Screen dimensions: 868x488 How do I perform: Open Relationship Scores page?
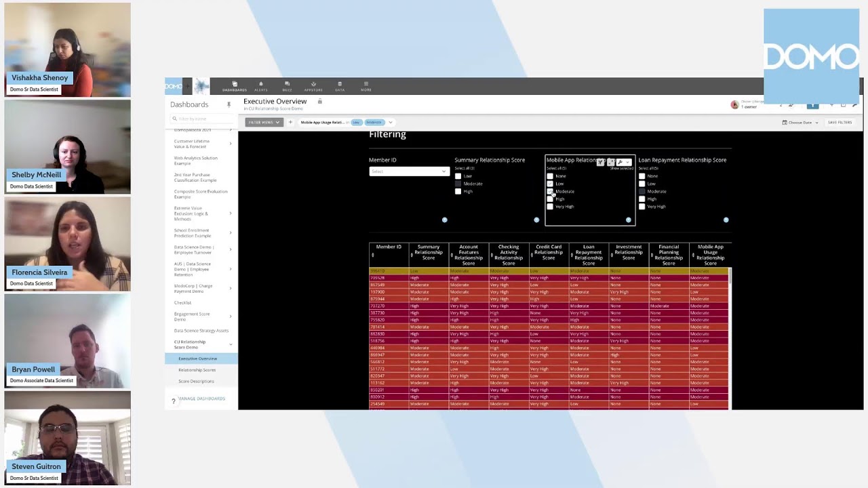[197, 370]
